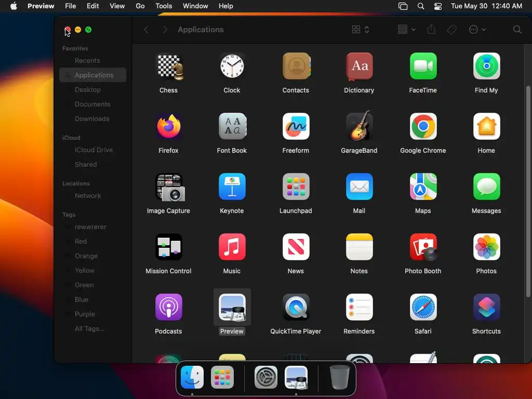The height and width of the screenshot is (399, 532).
Task: Click the Photo Booth app icon
Action: click(423, 247)
